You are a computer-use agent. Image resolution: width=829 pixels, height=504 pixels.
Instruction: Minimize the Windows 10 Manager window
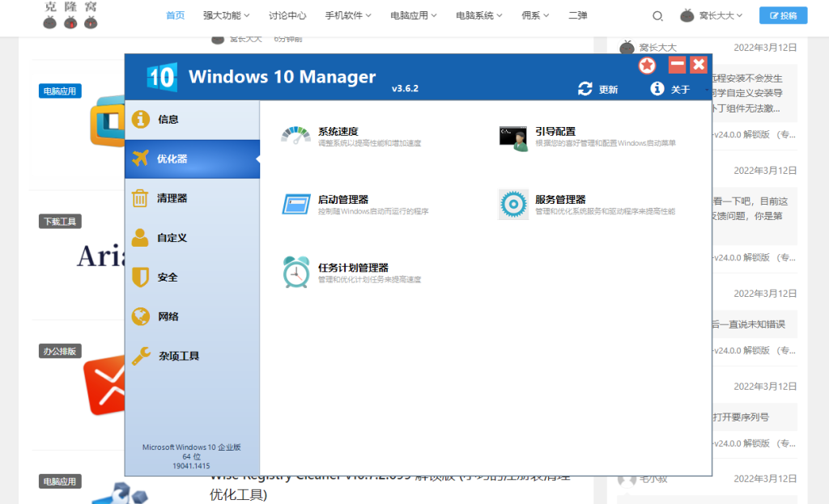coord(678,65)
